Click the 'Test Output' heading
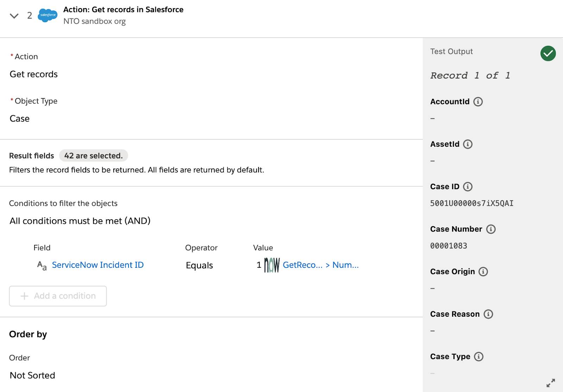The image size is (563, 392). click(x=451, y=51)
